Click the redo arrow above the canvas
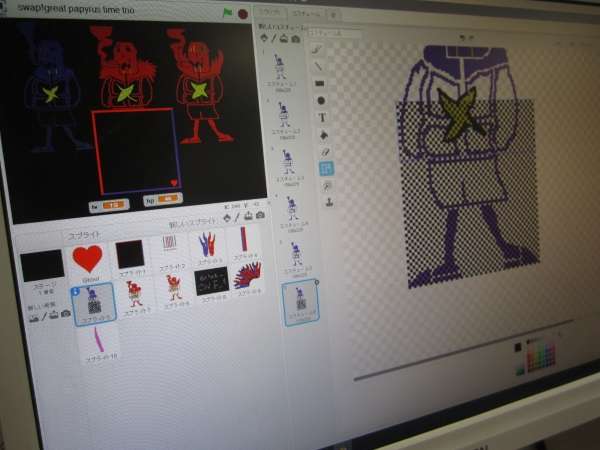Viewport: 600px width, 450px height. (x=471, y=38)
